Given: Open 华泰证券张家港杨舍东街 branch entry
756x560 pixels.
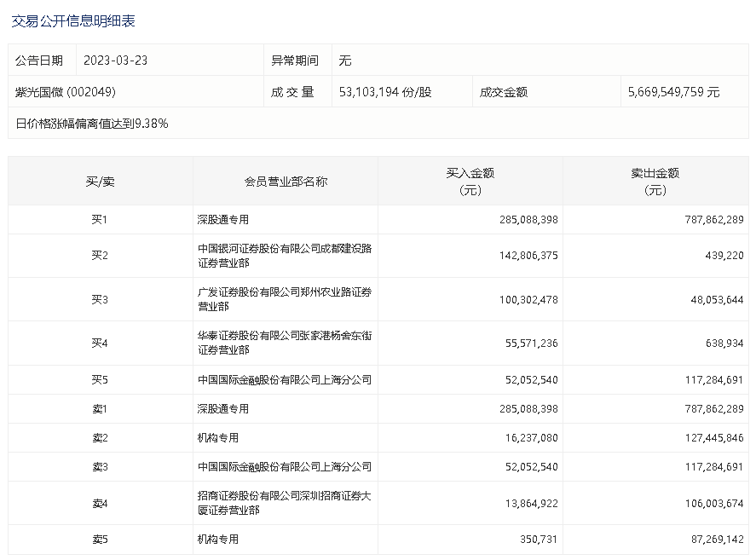Looking at the screenshot, I should (284, 343).
